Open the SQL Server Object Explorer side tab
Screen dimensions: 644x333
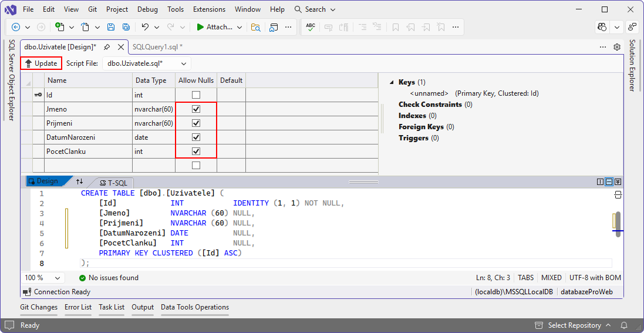pos(12,80)
